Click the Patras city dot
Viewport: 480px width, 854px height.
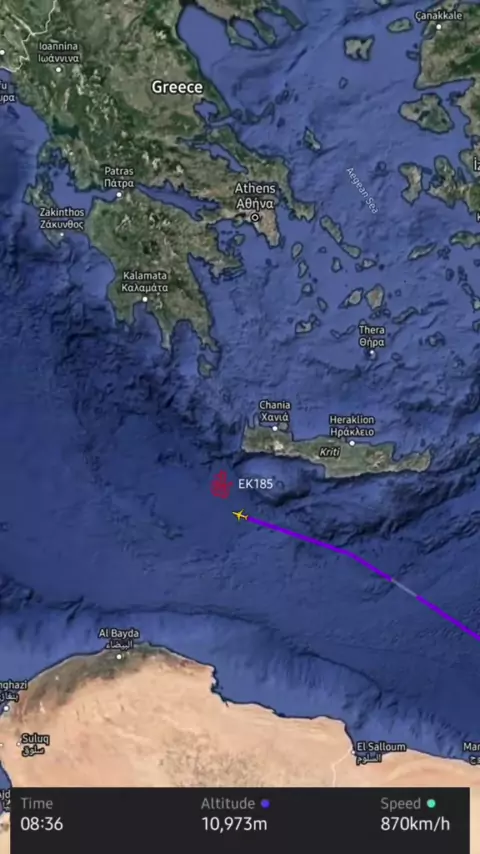[119, 194]
